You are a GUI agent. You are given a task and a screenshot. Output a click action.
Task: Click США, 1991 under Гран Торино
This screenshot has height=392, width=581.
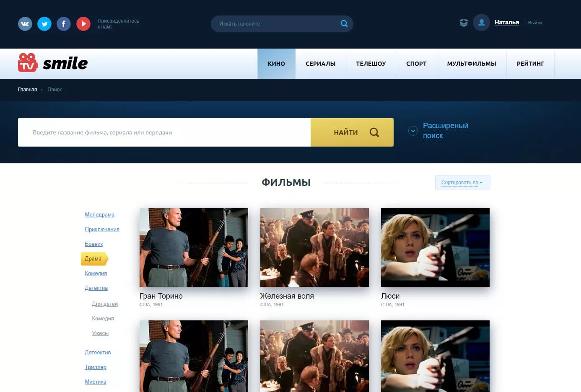point(151,304)
